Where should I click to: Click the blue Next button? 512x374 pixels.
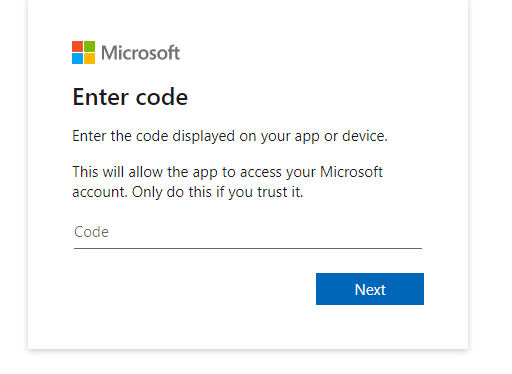pyautogui.click(x=370, y=289)
